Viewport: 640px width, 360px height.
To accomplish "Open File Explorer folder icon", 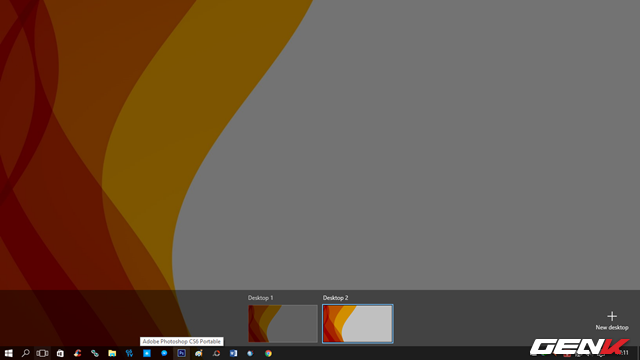I will point(112,353).
